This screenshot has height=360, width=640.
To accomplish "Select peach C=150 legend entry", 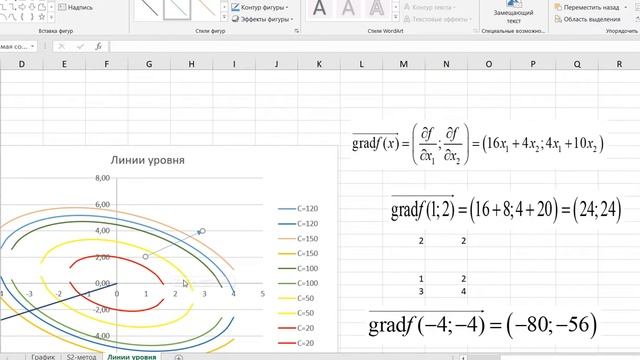I will (298, 239).
